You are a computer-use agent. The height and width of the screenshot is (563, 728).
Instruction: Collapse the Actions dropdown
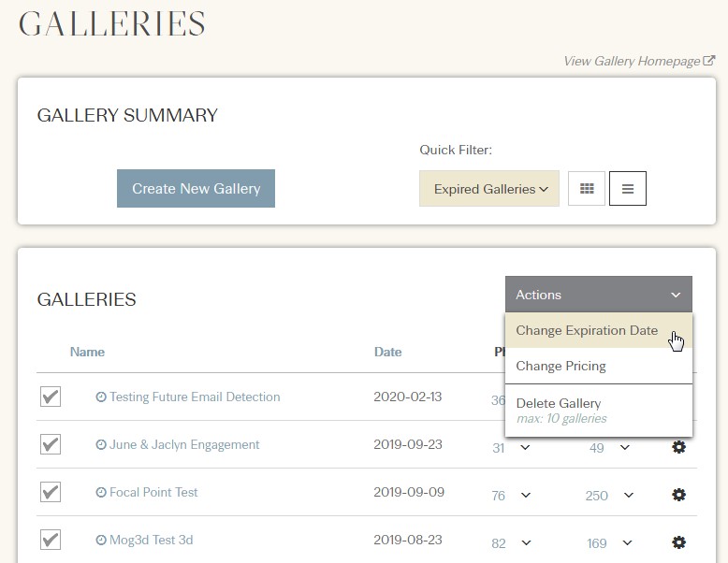tap(599, 295)
